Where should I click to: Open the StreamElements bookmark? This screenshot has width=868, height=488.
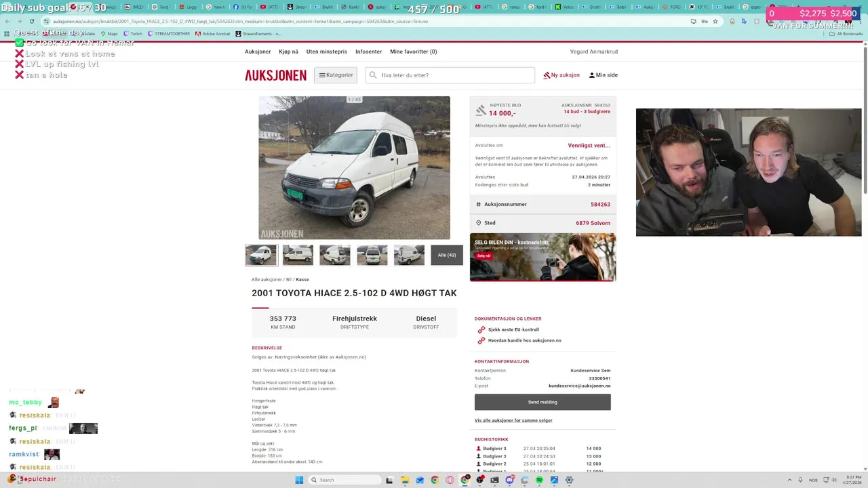point(258,33)
